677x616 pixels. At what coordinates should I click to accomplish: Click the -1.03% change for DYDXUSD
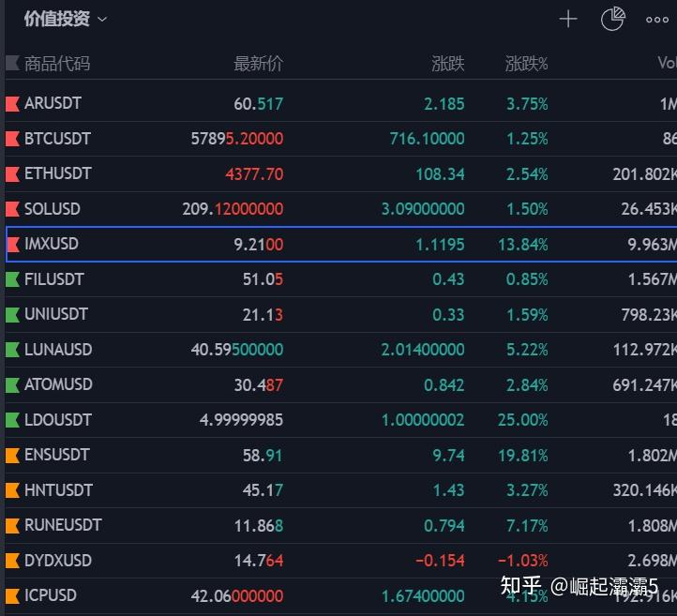(523, 561)
